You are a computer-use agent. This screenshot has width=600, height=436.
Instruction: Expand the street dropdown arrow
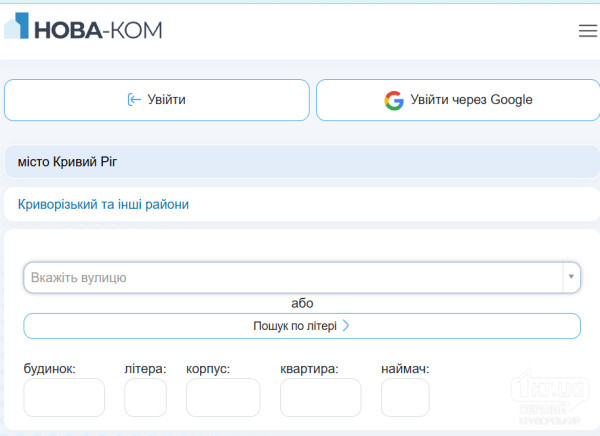click(571, 277)
